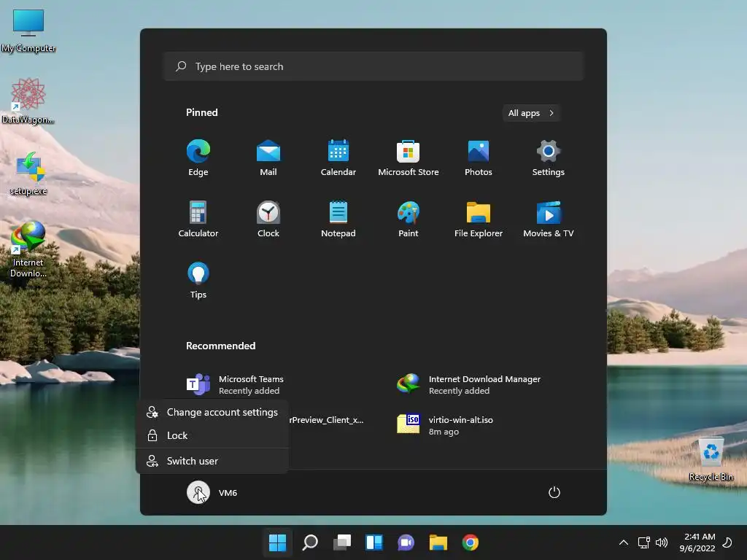Open the Tips app
Screen dimensions: 747x560
click(x=198, y=281)
